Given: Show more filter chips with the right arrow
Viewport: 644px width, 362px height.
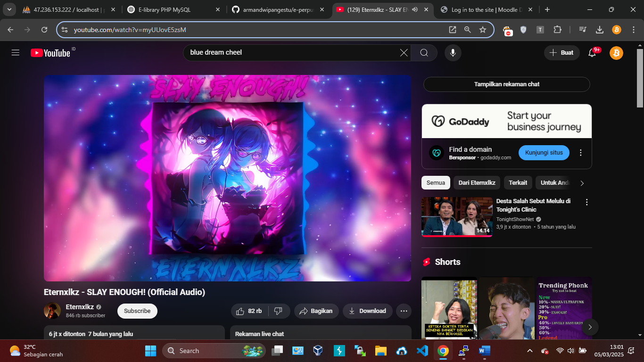Looking at the screenshot, I should [582, 183].
